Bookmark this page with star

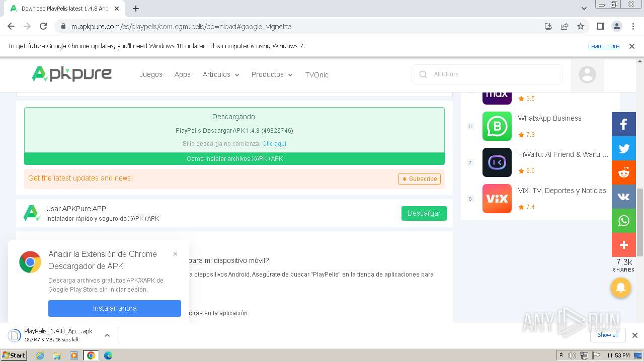coord(581,26)
